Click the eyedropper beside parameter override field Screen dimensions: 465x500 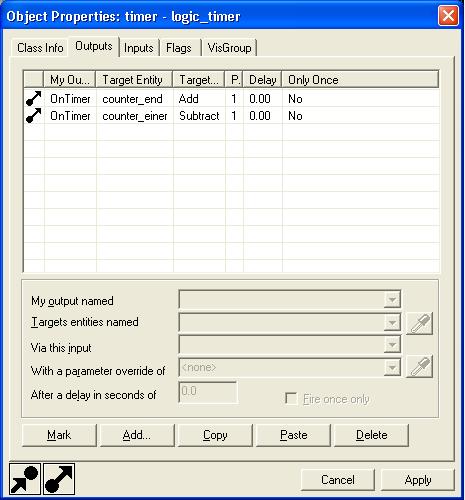pos(419,367)
